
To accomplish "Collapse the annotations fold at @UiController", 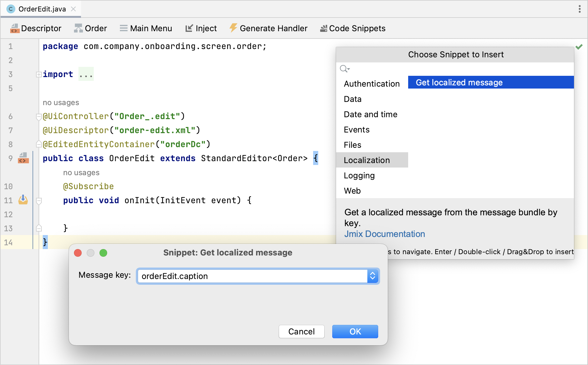I will (x=39, y=117).
